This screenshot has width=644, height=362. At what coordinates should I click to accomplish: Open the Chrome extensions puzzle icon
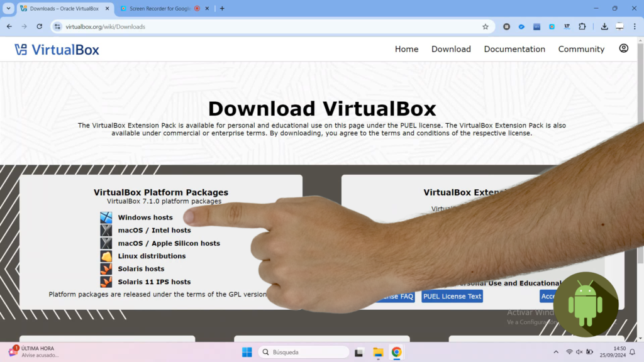(x=582, y=26)
